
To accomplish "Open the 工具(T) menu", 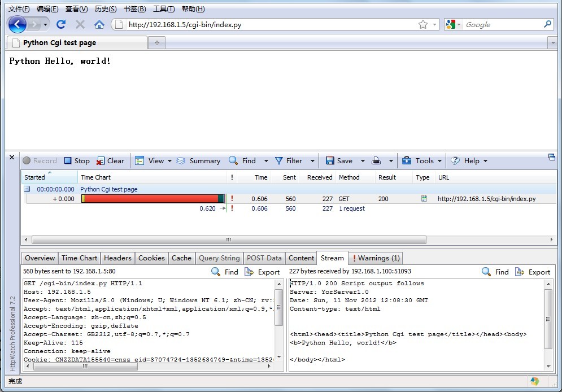I will (x=164, y=8).
